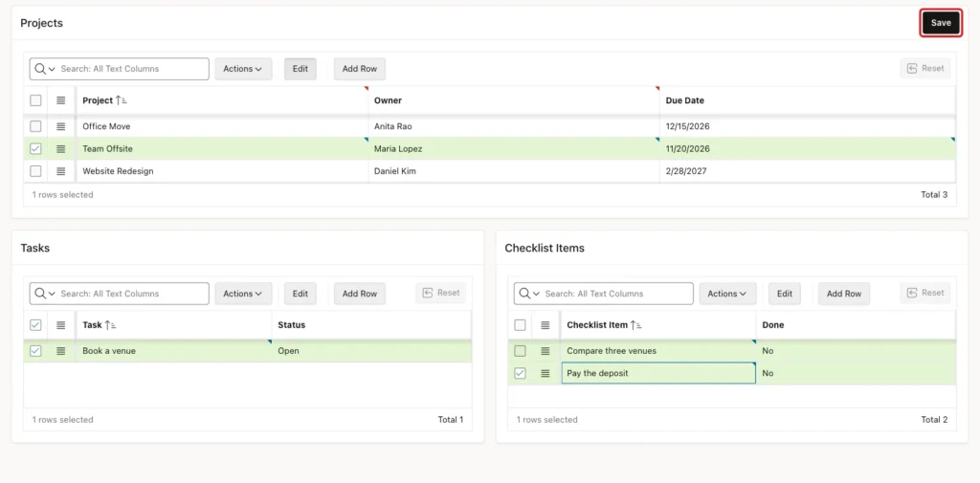Focus the Checklist Items search text field

[x=617, y=294]
